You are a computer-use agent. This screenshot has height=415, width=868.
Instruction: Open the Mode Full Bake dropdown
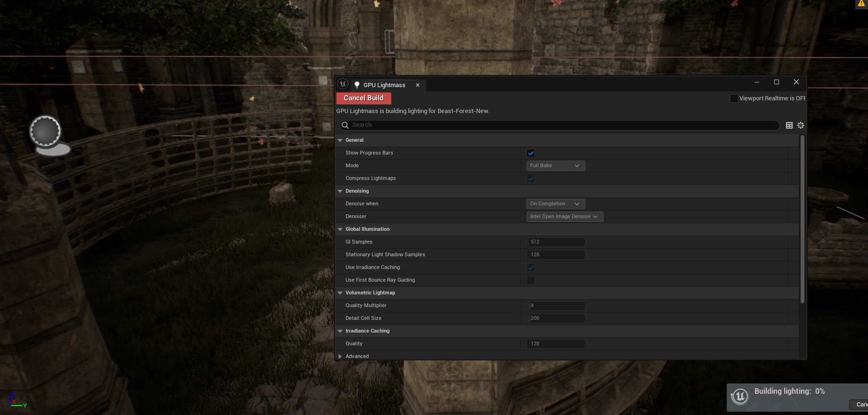556,166
